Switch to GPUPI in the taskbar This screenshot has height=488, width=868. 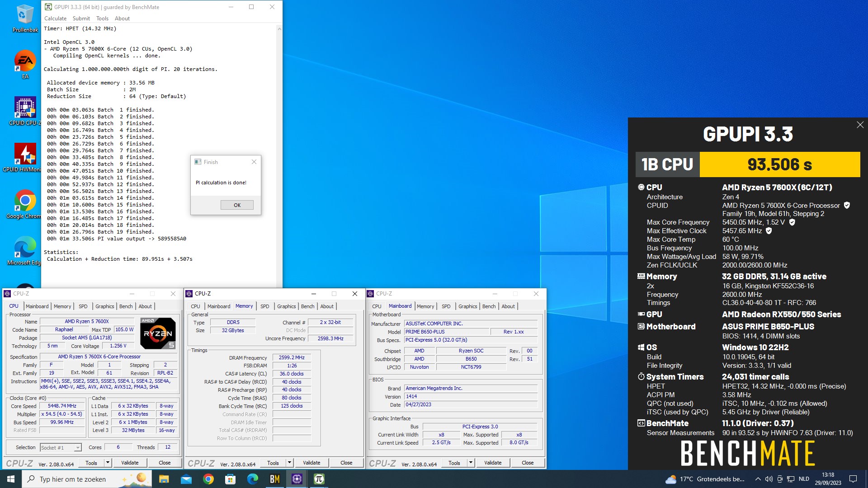click(319, 479)
